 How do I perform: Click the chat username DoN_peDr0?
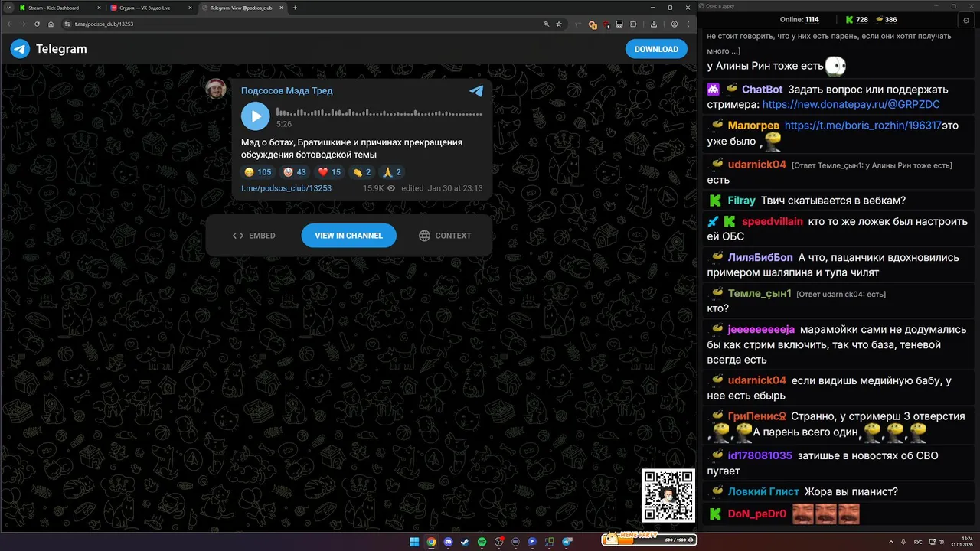[756, 514]
